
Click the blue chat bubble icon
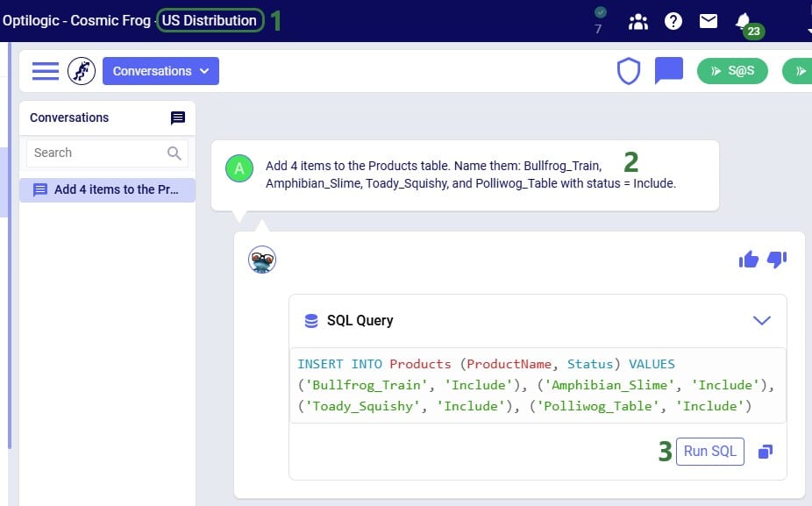tap(668, 70)
